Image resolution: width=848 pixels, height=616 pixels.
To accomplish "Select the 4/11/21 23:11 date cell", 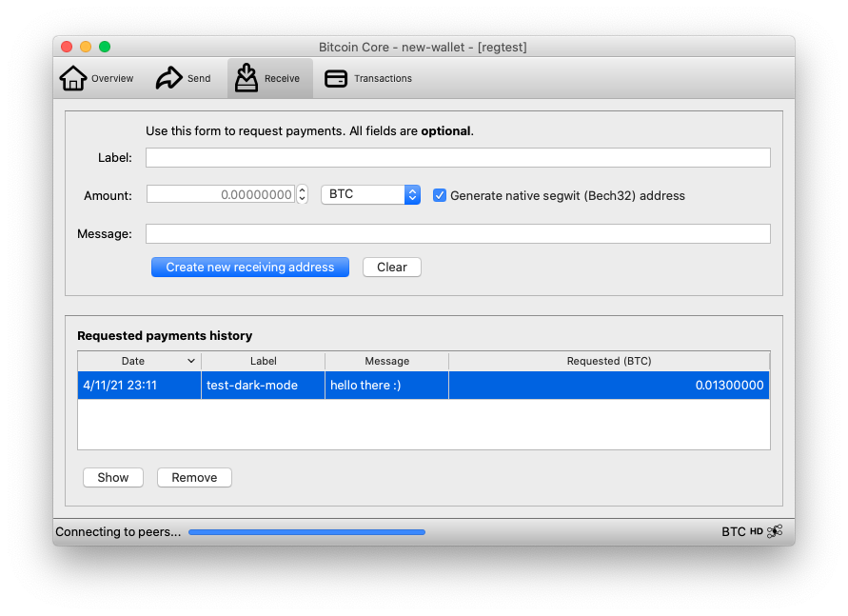I will click(x=139, y=385).
